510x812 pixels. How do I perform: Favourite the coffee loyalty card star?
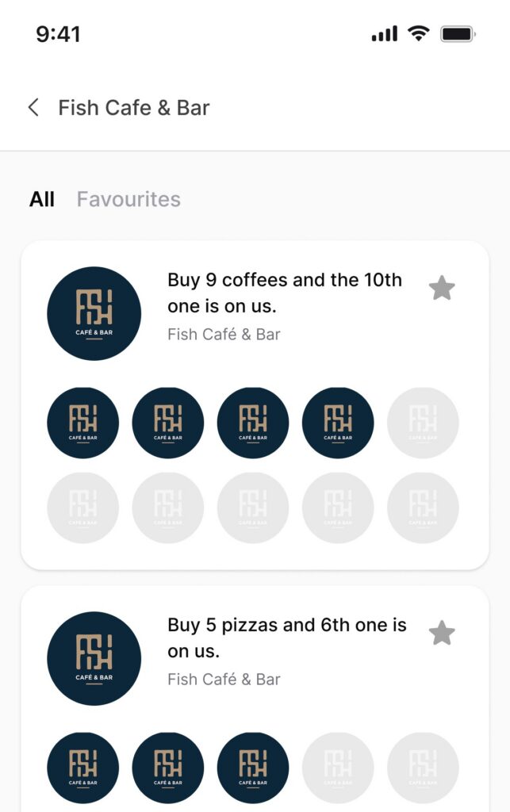442,289
